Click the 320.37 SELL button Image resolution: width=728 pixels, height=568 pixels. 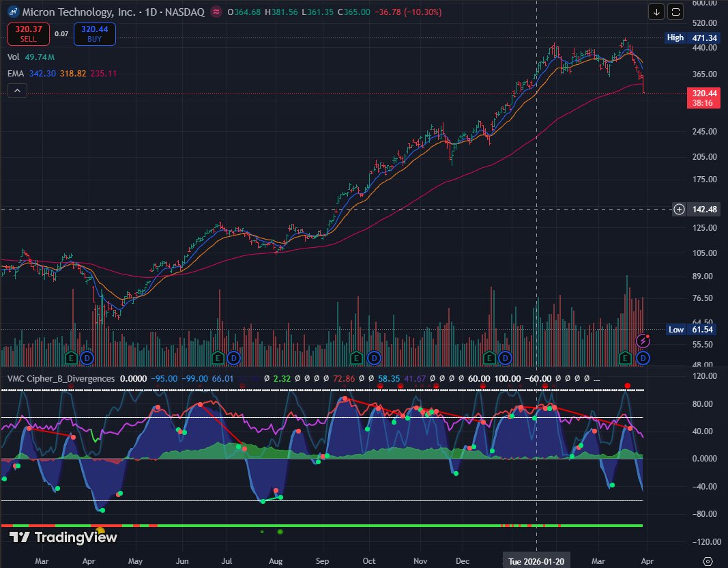point(29,34)
